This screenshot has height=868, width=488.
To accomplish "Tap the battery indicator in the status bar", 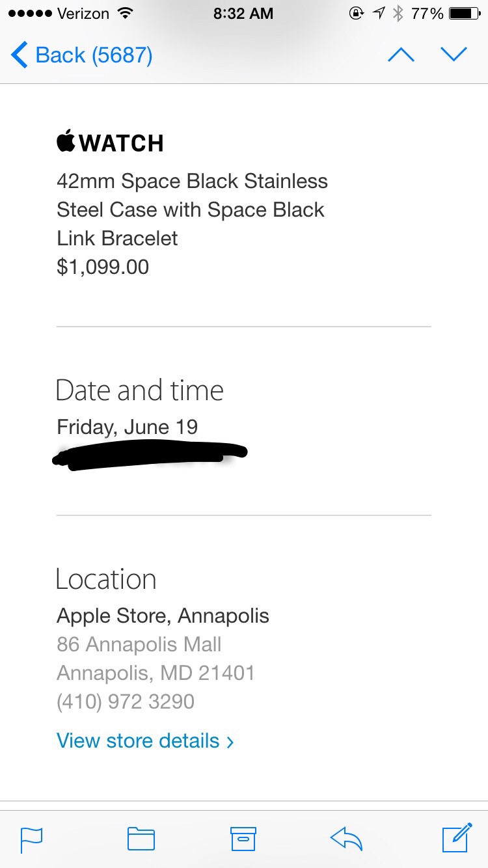I will point(464,14).
